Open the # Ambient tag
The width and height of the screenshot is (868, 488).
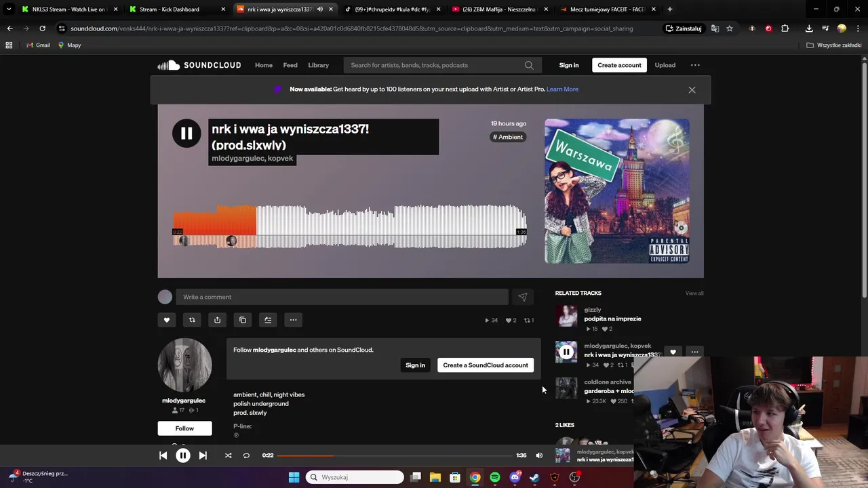(x=508, y=137)
